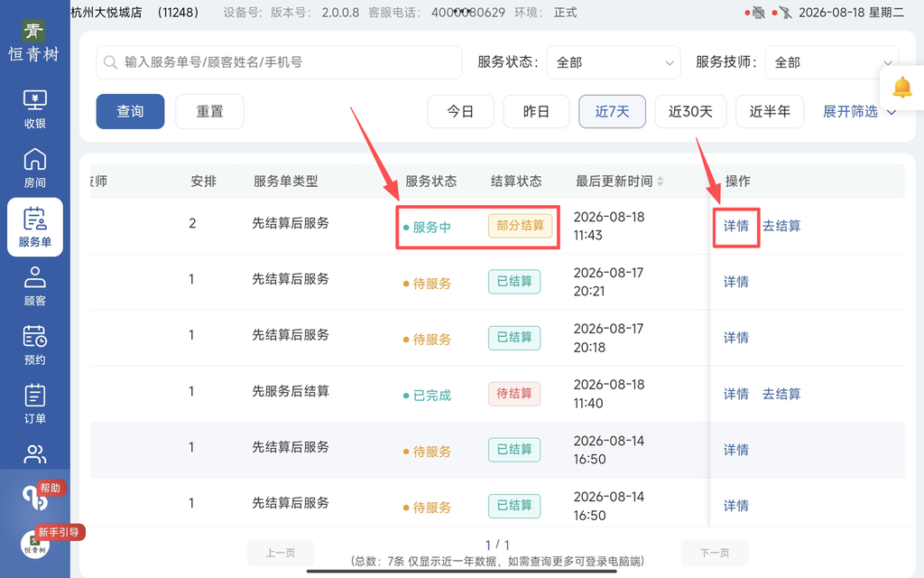The height and width of the screenshot is (578, 924).
Task: Open the 帮助 help floating icon
Action: (35, 499)
